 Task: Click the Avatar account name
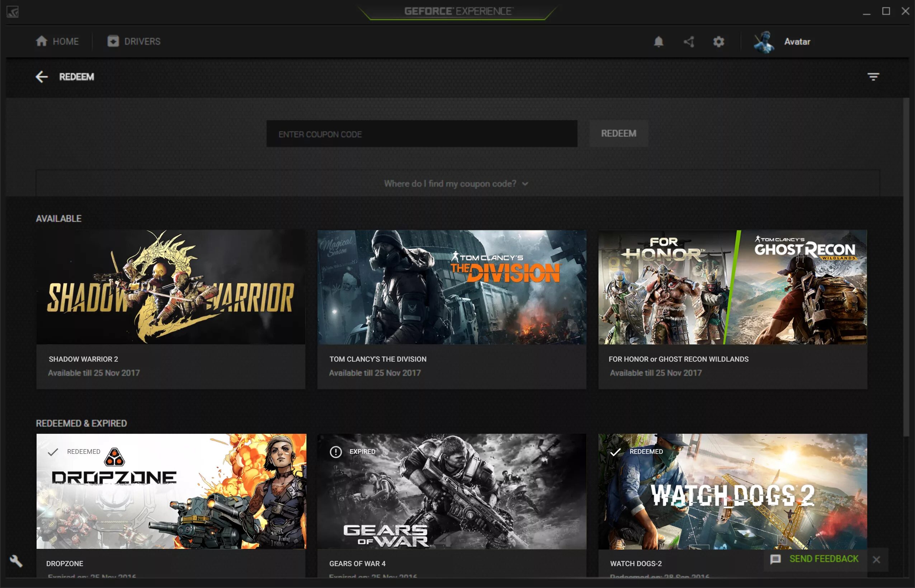click(x=797, y=42)
